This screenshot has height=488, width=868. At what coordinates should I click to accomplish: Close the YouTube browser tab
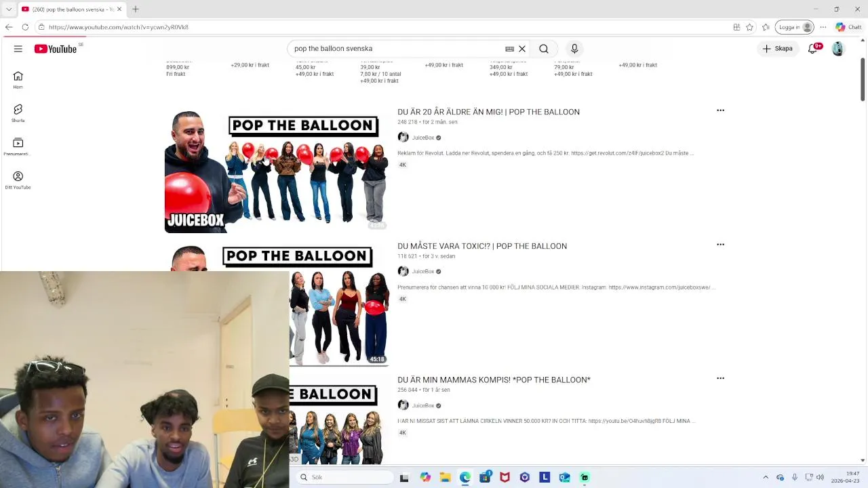pos(119,9)
